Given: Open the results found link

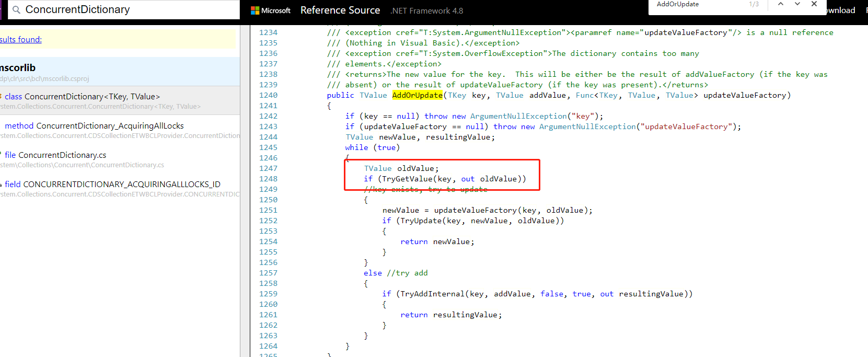Looking at the screenshot, I should point(21,40).
